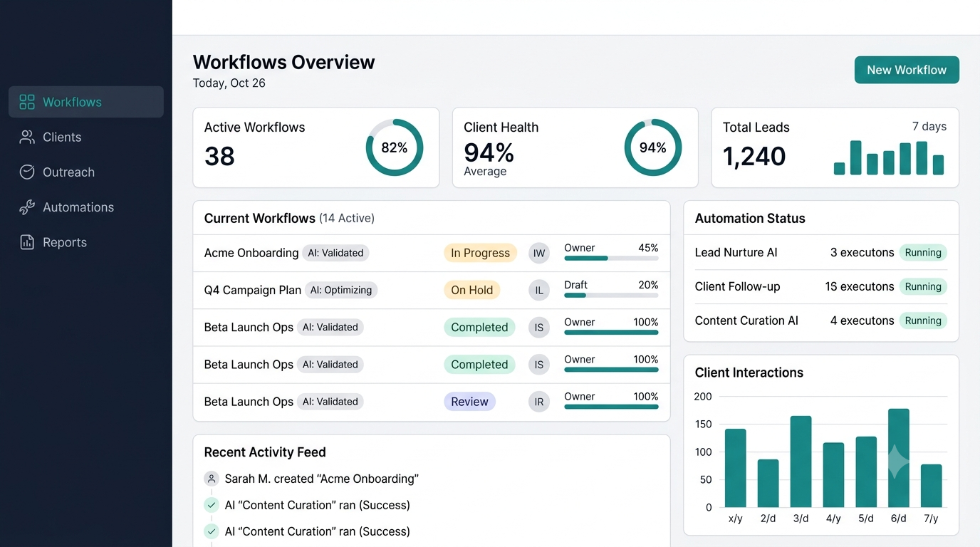Click the Active Workflows value 38
Screen dimensions: 980x547
[x=219, y=156]
